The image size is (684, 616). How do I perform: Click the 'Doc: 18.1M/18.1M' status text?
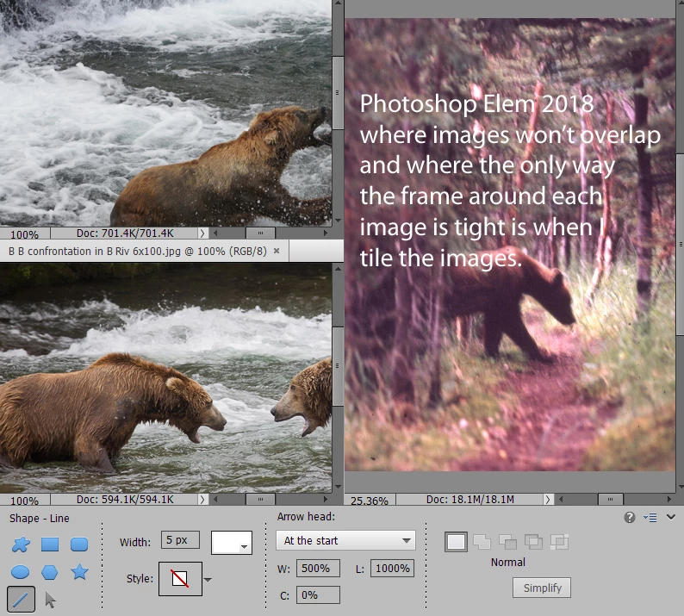(469, 500)
